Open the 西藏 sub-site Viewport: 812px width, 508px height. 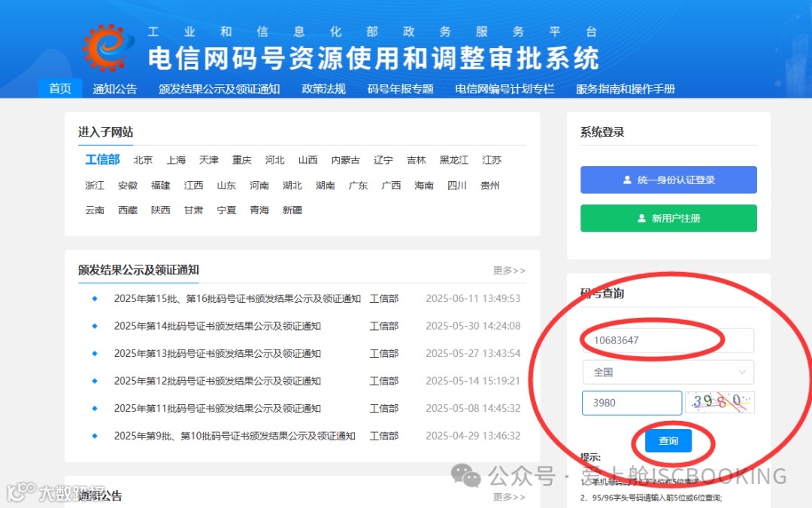(127, 210)
